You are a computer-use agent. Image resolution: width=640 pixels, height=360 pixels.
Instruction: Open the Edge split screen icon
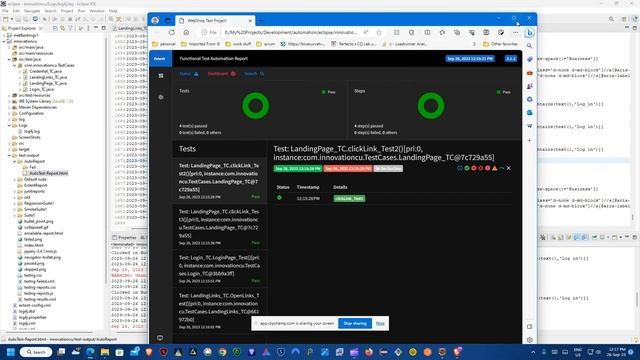427,32
